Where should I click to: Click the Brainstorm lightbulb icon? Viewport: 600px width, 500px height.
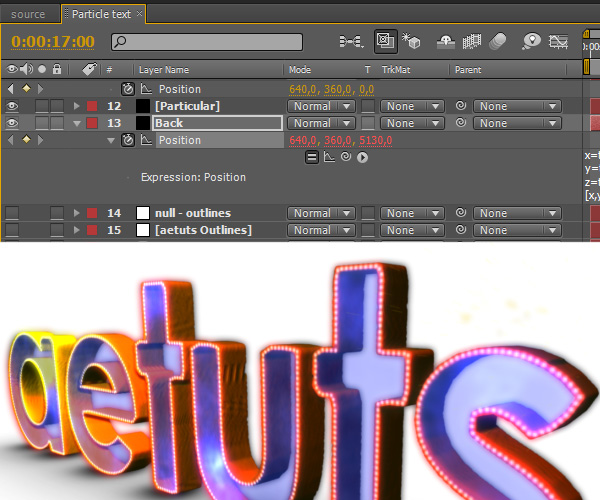(531, 41)
